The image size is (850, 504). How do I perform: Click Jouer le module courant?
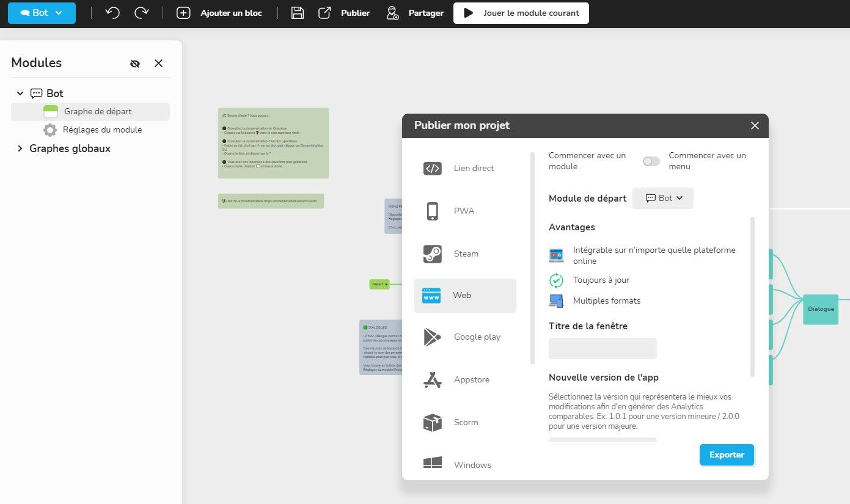click(x=521, y=13)
